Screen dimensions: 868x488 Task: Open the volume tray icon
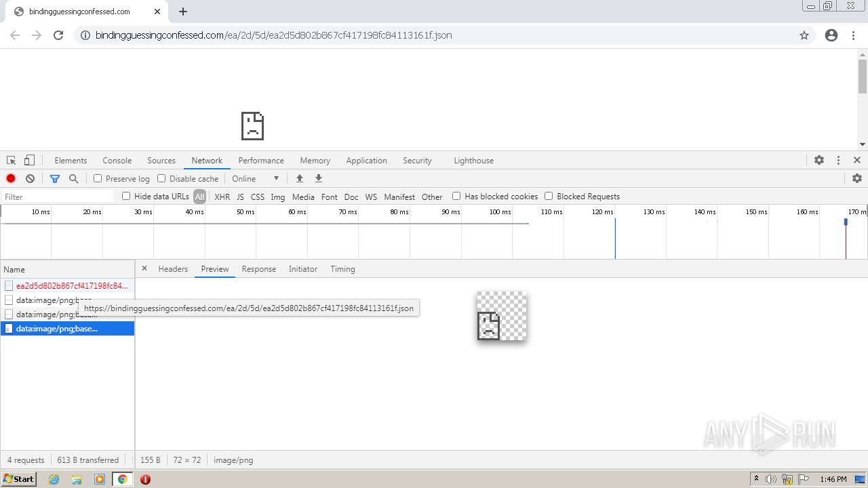coord(771,479)
